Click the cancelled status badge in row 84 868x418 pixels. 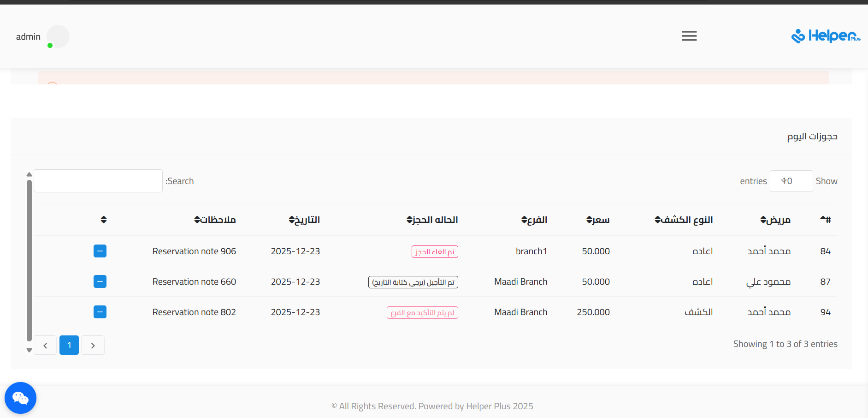pyautogui.click(x=434, y=251)
